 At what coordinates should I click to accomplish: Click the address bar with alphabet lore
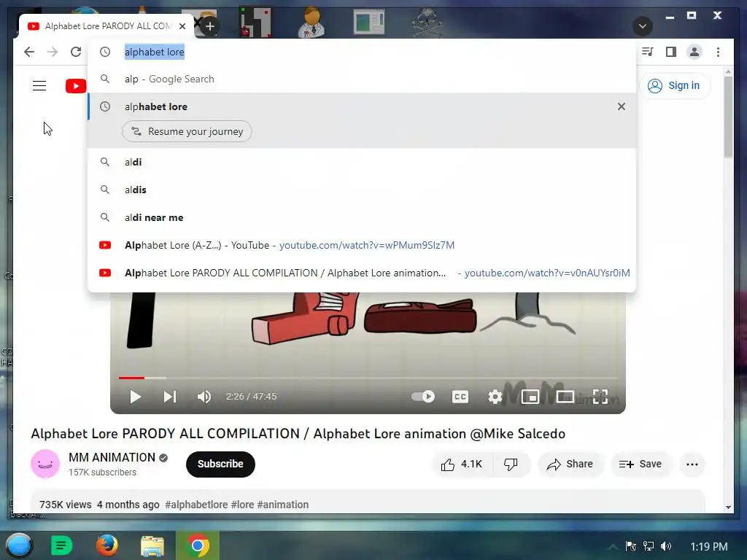pos(362,52)
